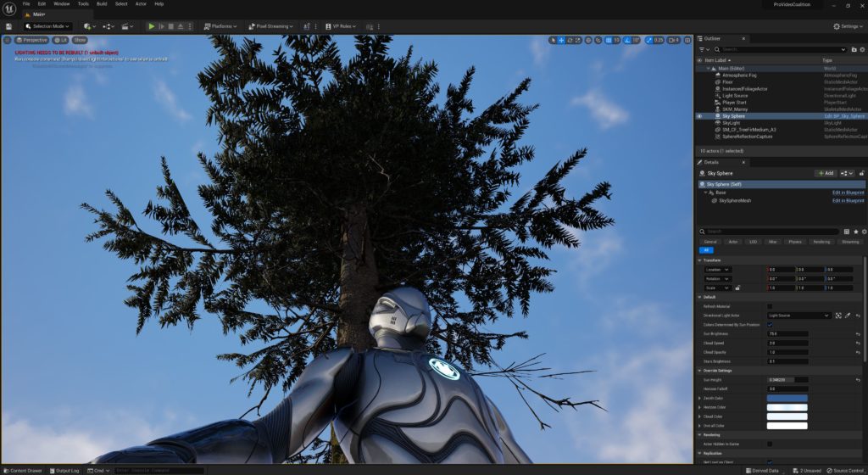Click Sun Brightness value field
The width and height of the screenshot is (868, 475).
coord(787,334)
